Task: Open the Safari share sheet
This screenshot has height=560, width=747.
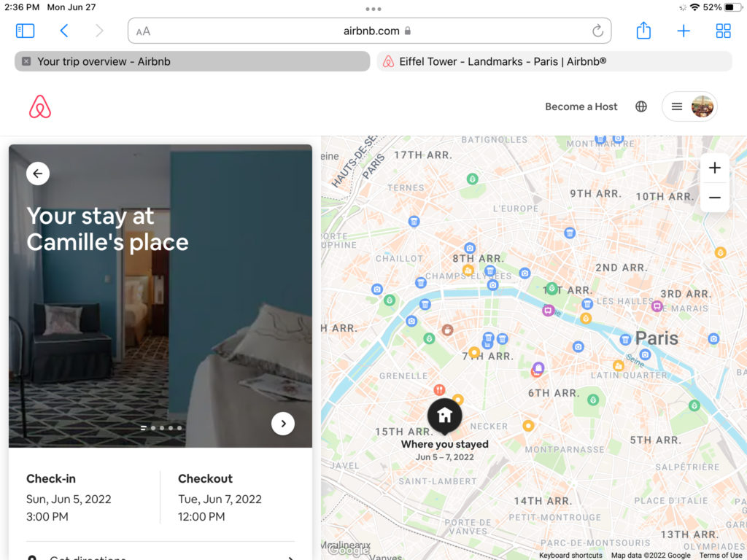Action: [643, 31]
